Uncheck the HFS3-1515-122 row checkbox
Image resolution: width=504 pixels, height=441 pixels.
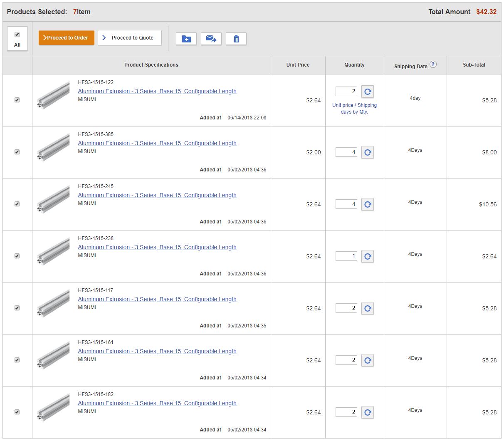(17, 100)
